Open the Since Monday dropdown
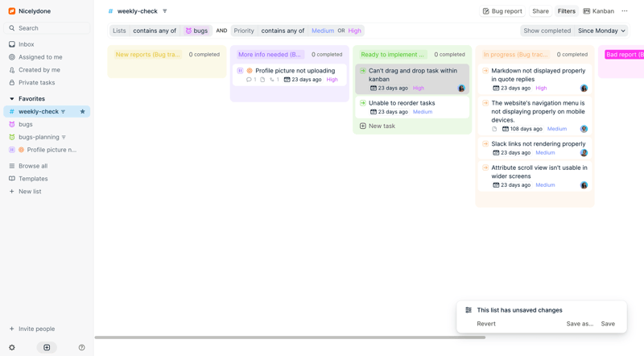The image size is (644, 356). (601, 31)
